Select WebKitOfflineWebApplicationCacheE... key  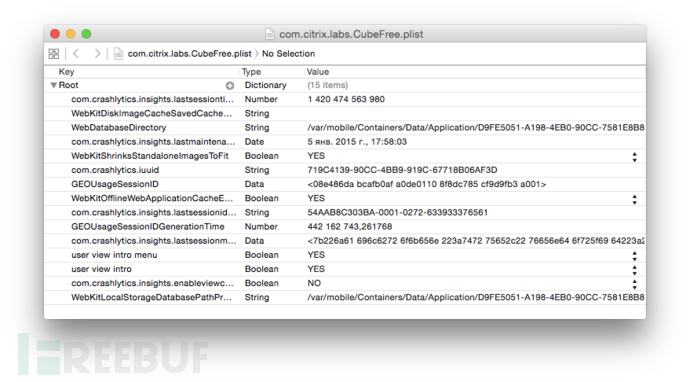152,198
